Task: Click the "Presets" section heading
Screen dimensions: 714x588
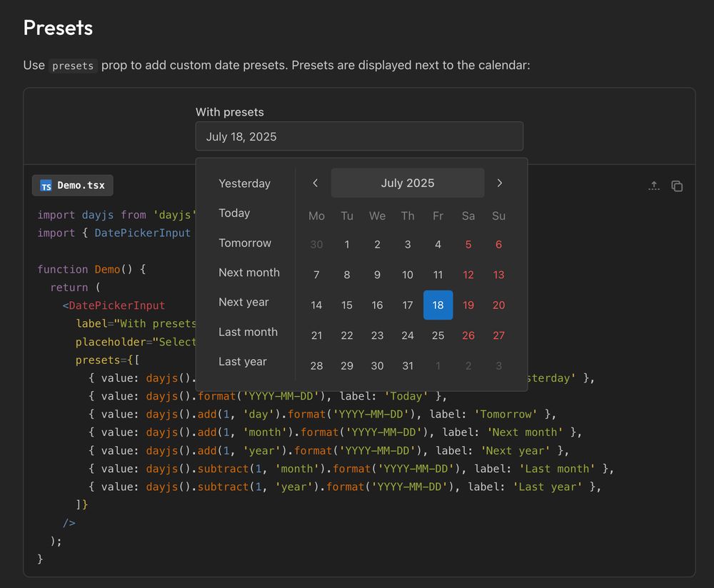Action: tap(58, 28)
